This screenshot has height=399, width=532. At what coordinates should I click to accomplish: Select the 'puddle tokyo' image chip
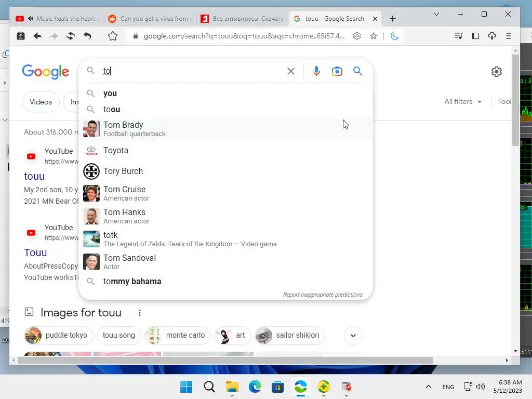[x=58, y=335]
